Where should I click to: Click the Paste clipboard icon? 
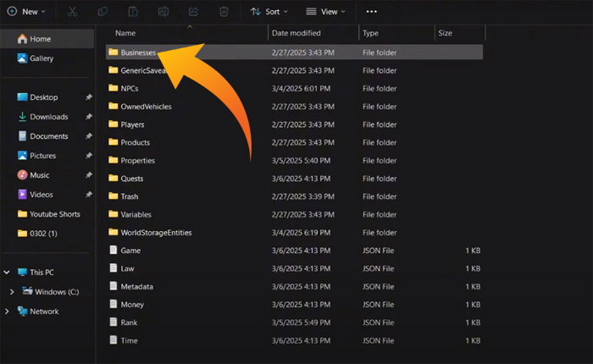tap(133, 12)
